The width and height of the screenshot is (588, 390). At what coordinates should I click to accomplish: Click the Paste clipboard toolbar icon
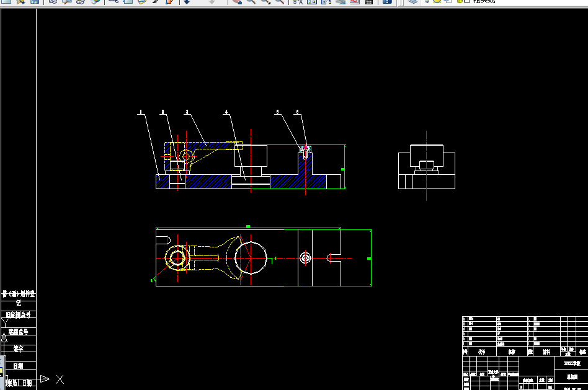coord(142,1)
